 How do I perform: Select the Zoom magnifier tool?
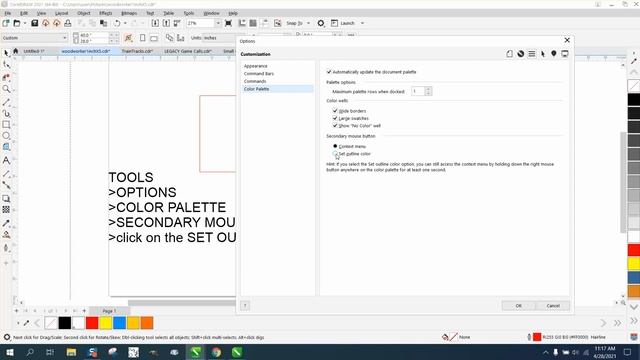point(7,89)
